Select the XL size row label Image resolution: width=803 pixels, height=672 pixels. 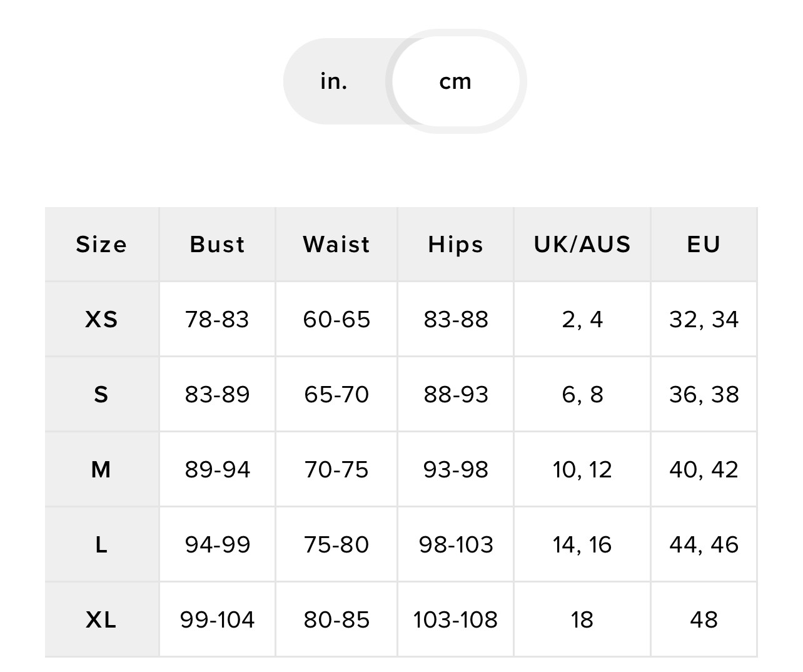pyautogui.click(x=101, y=619)
